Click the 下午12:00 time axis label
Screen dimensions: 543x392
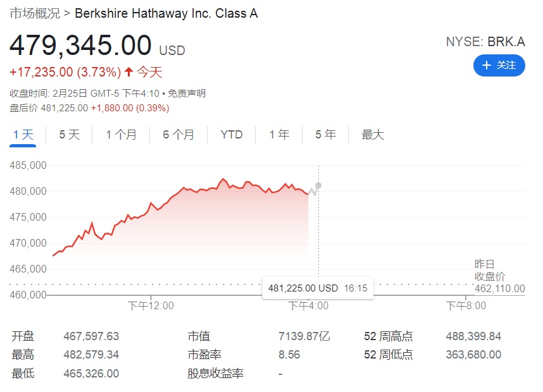pos(151,306)
